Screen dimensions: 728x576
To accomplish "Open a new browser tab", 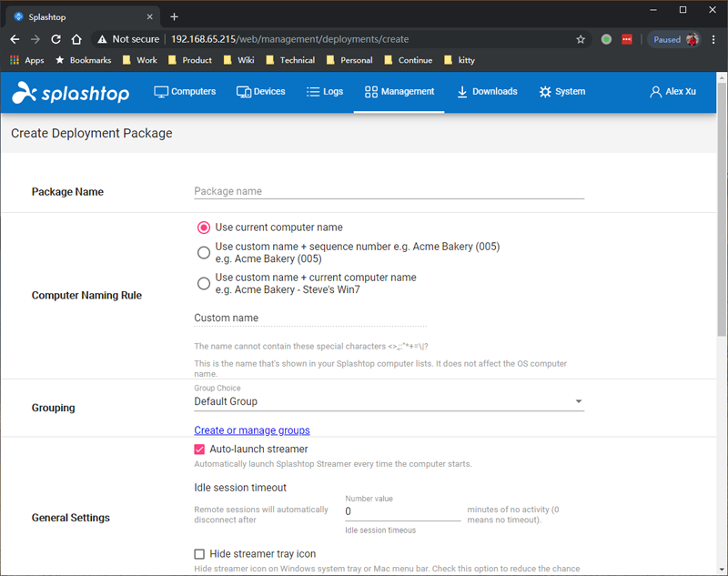I will tap(174, 16).
